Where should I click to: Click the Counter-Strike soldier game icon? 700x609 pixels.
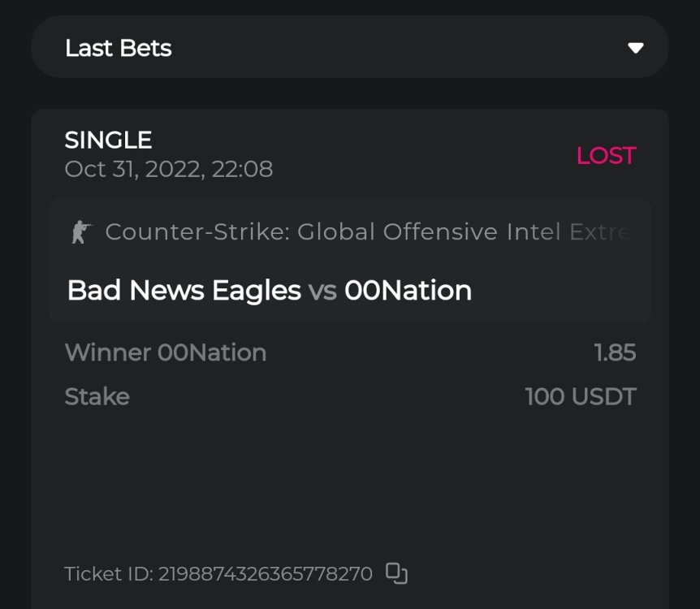point(81,232)
